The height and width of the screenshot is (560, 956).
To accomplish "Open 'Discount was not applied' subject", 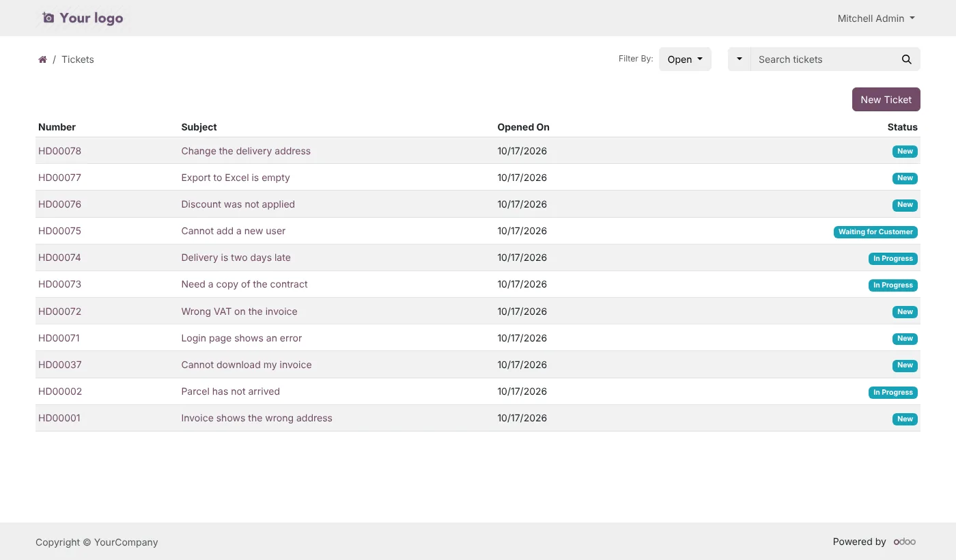I will (x=238, y=204).
